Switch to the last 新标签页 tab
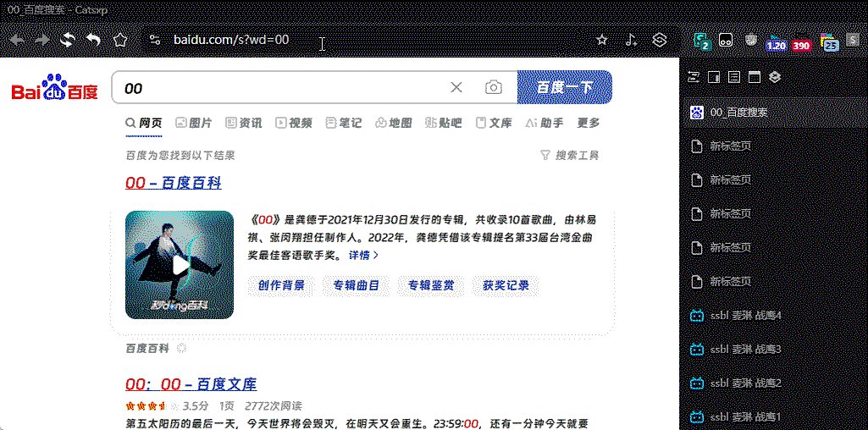The image size is (868, 430). 776,281
